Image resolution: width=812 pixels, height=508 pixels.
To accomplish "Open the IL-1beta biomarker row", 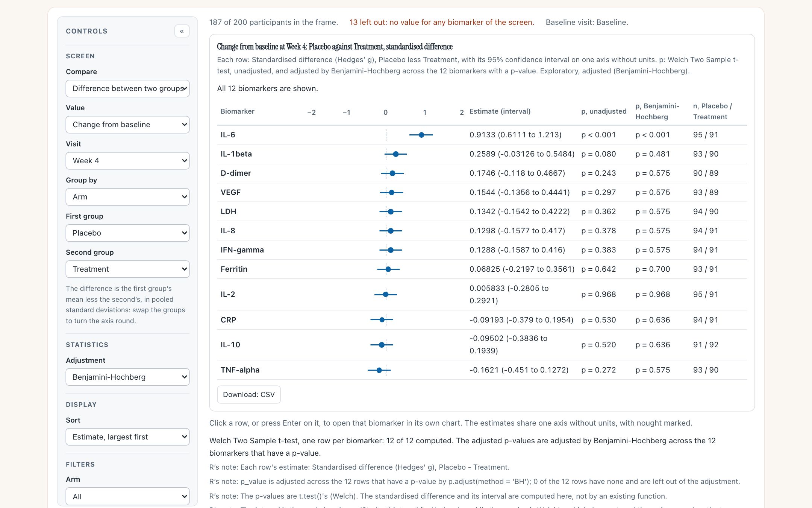I will pos(482,154).
